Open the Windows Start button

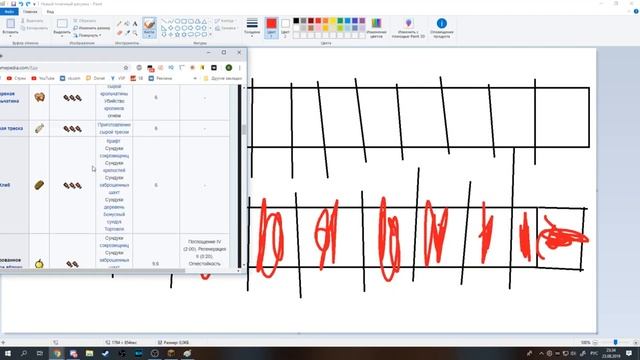7,353
